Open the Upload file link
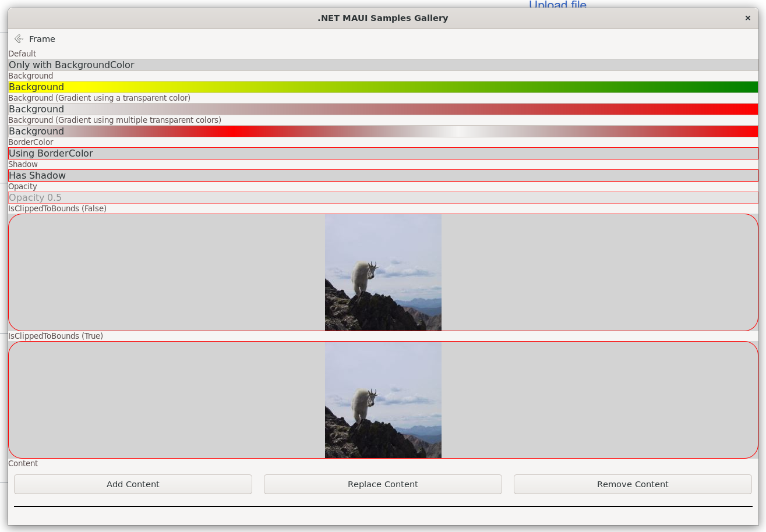The width and height of the screenshot is (766, 532). pos(557,5)
